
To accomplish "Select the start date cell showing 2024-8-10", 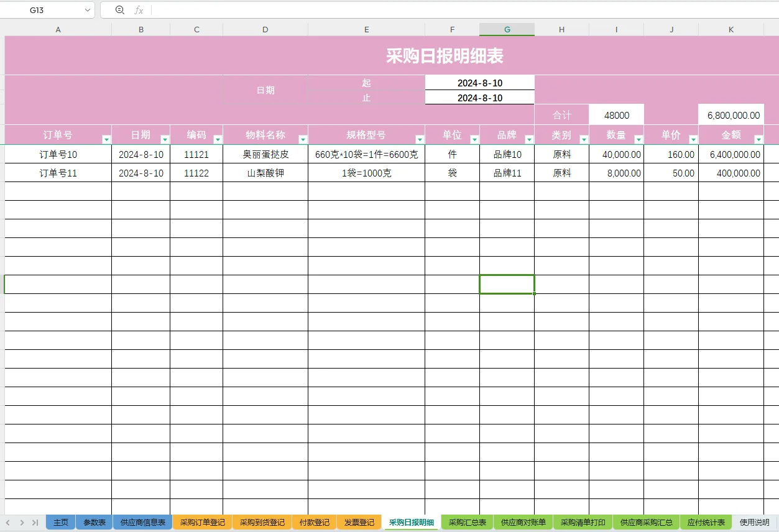I will click(479, 83).
